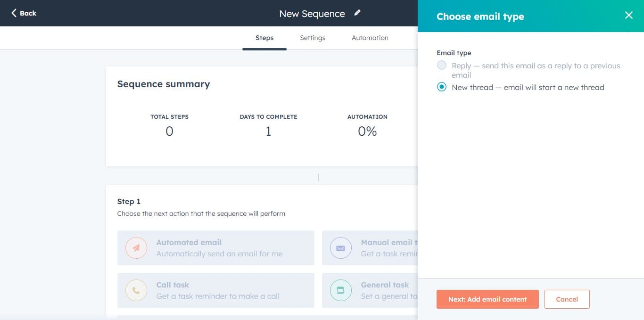Click 'Get a task reminder to make a call'
The width and height of the screenshot is (644, 320).
pos(218,296)
